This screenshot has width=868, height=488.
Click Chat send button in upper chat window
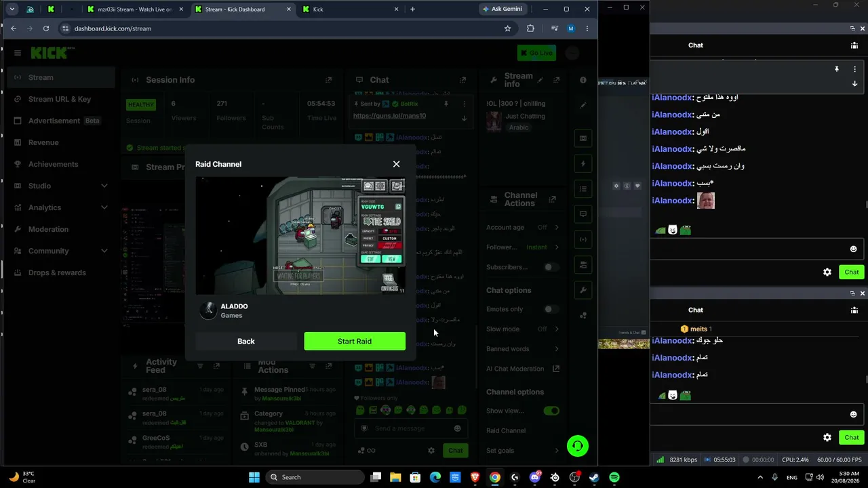(852, 272)
